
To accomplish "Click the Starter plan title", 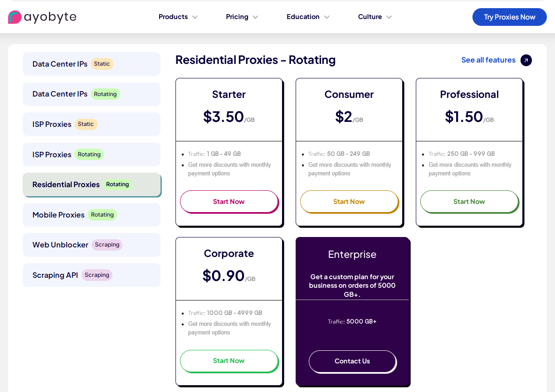I will tap(229, 94).
